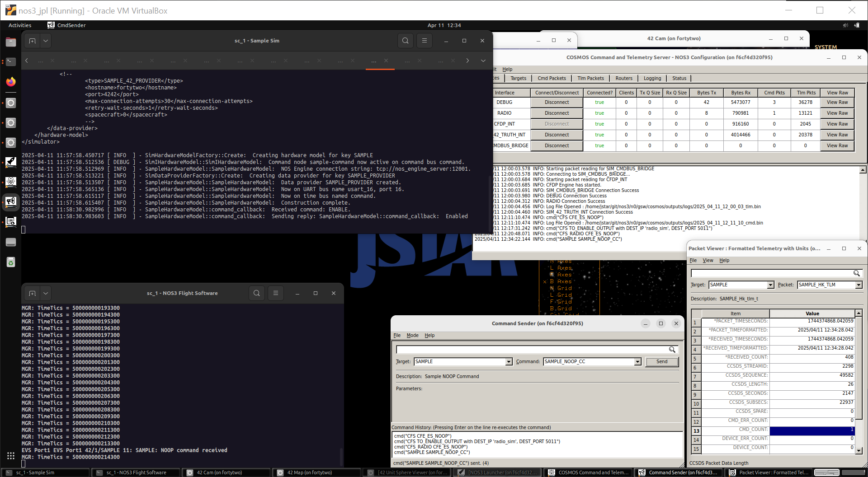Search in the Sample Sim terminal
Screen dimensions: 868x477
[x=406, y=41]
